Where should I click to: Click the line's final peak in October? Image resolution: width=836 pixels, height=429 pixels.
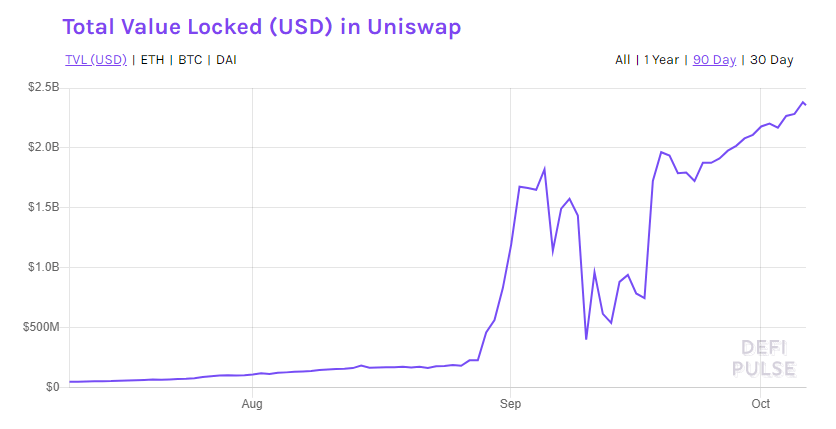803,101
